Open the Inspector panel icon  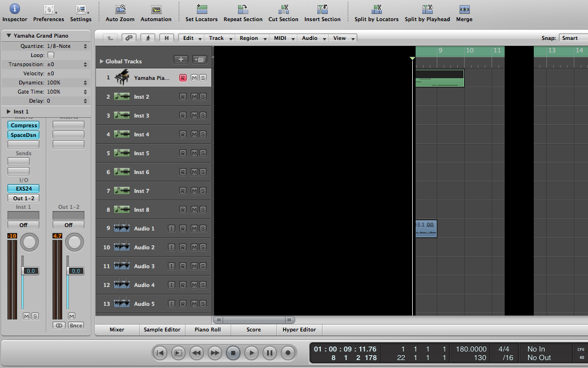pyautogui.click(x=14, y=9)
